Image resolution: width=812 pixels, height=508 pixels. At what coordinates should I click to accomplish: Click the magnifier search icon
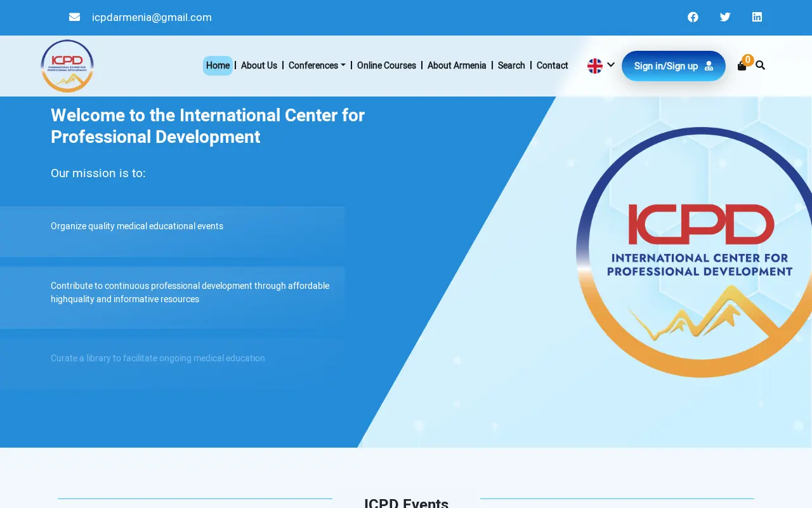760,65
